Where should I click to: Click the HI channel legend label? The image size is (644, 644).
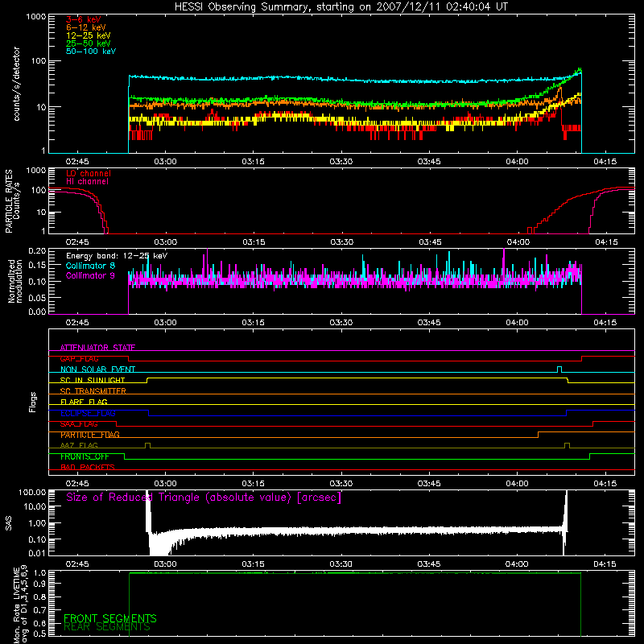[87, 182]
